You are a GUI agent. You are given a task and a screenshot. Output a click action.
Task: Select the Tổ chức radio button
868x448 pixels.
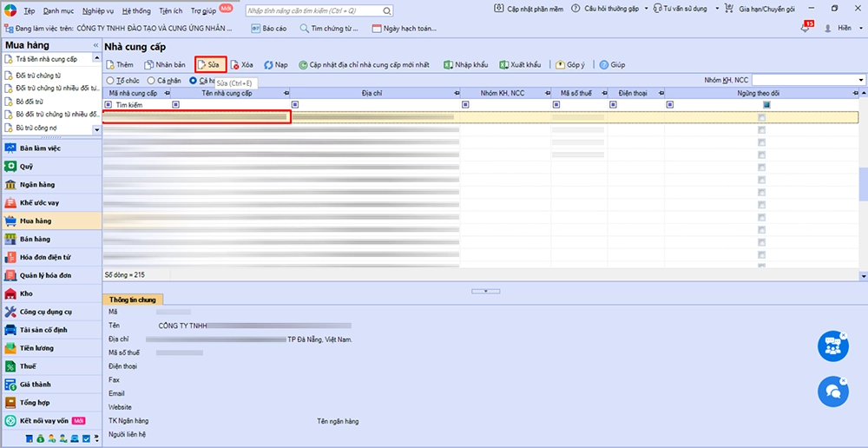point(110,81)
